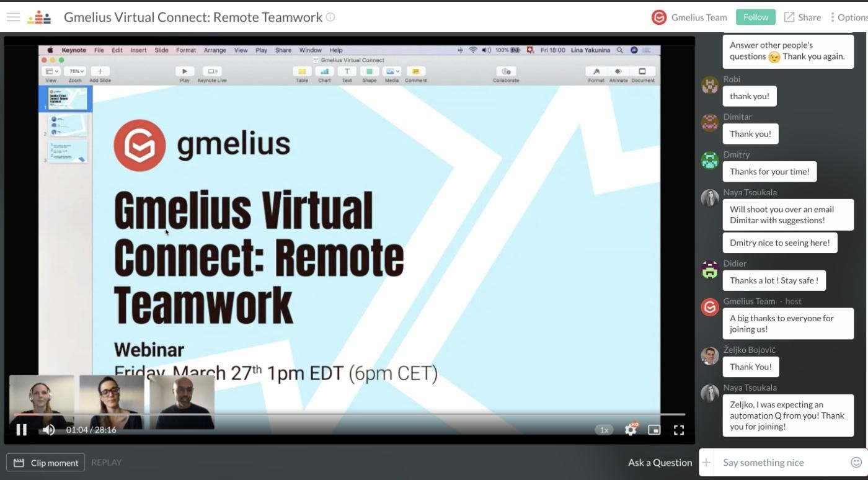This screenshot has width=868, height=480.
Task: Click the Gmelius Team host avatar in chat
Action: coord(710,307)
